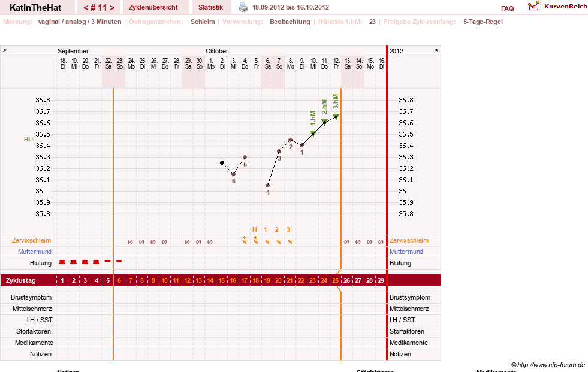This screenshot has width=588, height=372.
Task: Click the H peak mucus marker
Action: 255,229
